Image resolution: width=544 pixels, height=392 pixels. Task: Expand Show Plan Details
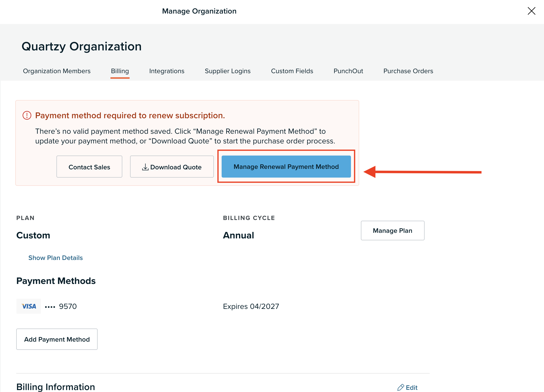[55, 258]
